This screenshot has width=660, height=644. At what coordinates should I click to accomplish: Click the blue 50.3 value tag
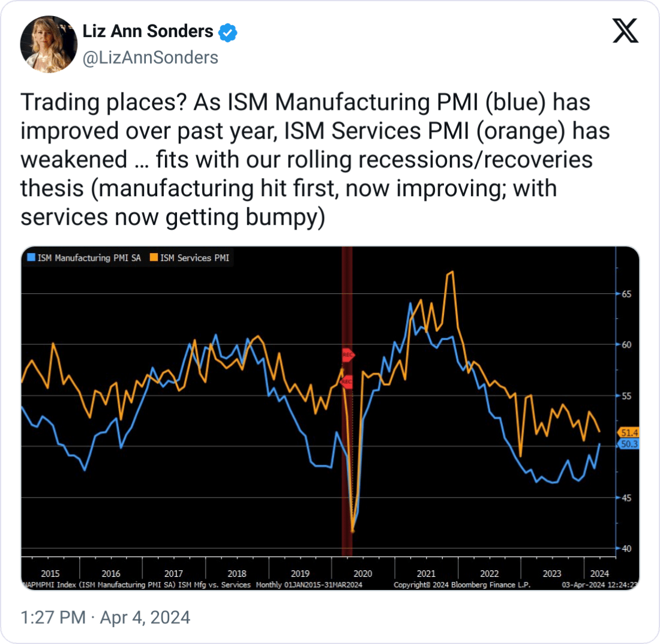[628, 444]
